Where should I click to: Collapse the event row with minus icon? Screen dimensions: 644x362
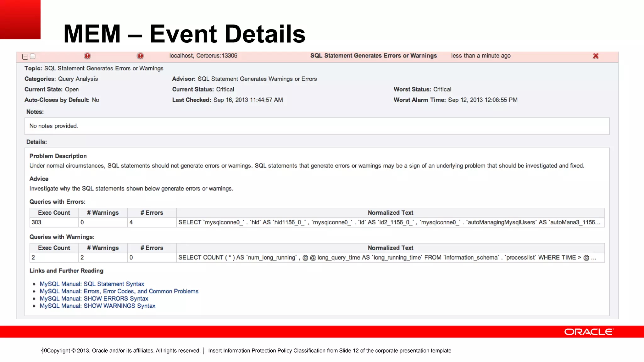tap(25, 57)
